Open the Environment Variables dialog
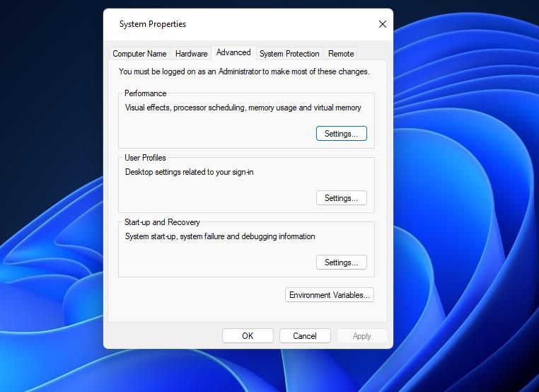This screenshot has height=392, width=539. [x=330, y=295]
